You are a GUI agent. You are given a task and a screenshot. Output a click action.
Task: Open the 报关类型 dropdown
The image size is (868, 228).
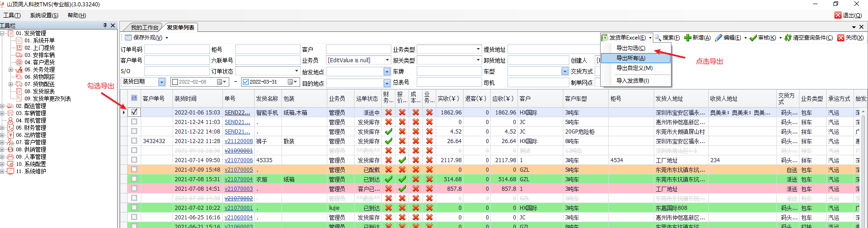[x=478, y=60]
